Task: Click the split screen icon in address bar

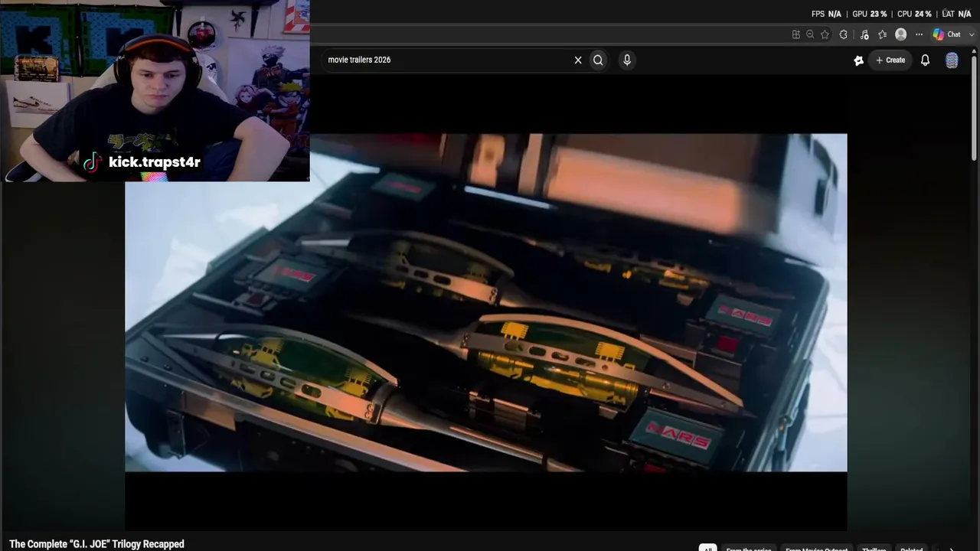Action: point(796,34)
